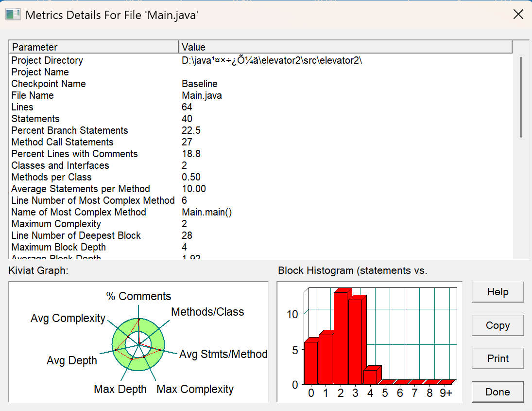
Task: Click the 10.00 average statements value
Action: [x=194, y=189]
